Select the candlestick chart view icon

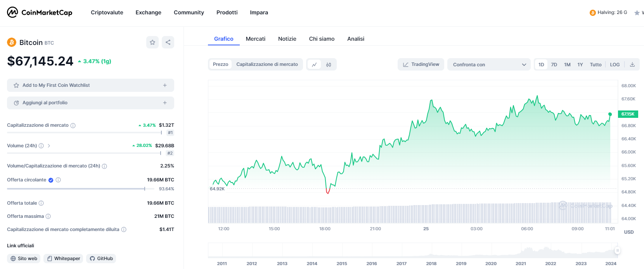coord(329,65)
